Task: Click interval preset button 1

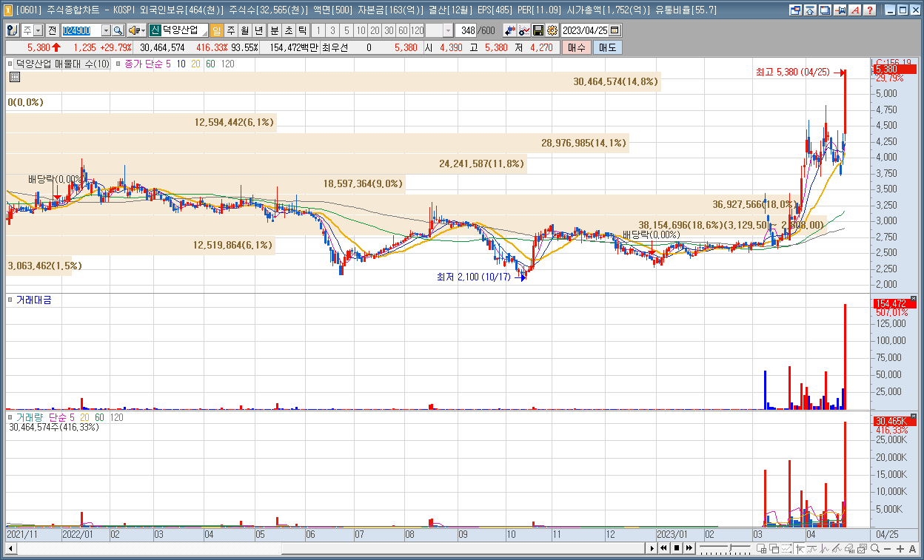Action: click(x=318, y=30)
